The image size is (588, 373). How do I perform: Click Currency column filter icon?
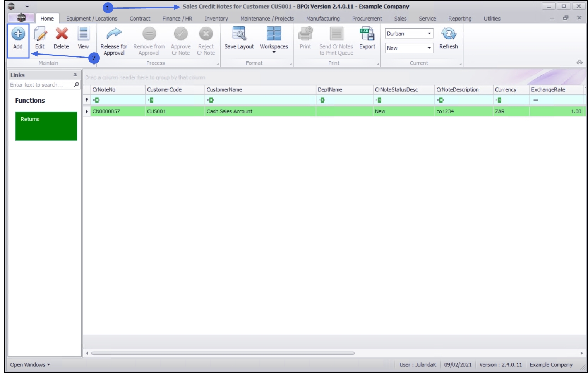coord(499,100)
